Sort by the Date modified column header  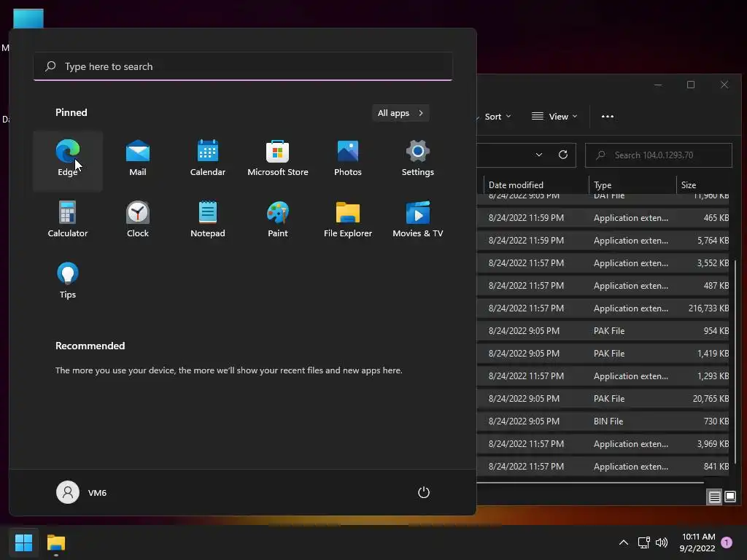536,184
